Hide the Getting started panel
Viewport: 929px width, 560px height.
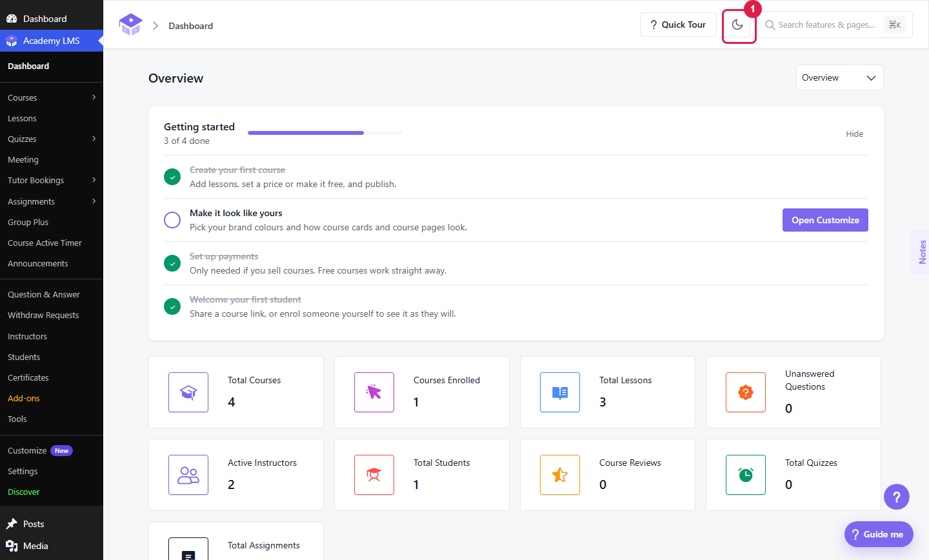click(854, 134)
